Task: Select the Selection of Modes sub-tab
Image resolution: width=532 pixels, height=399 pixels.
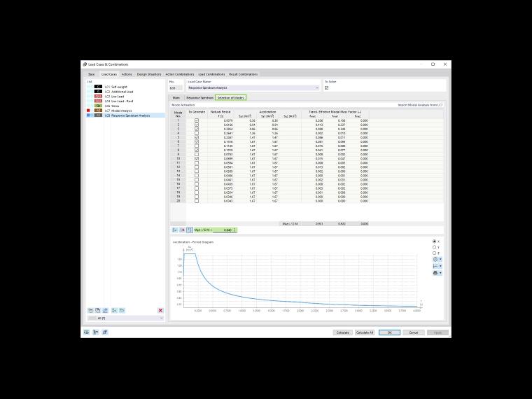Action: [x=231, y=98]
